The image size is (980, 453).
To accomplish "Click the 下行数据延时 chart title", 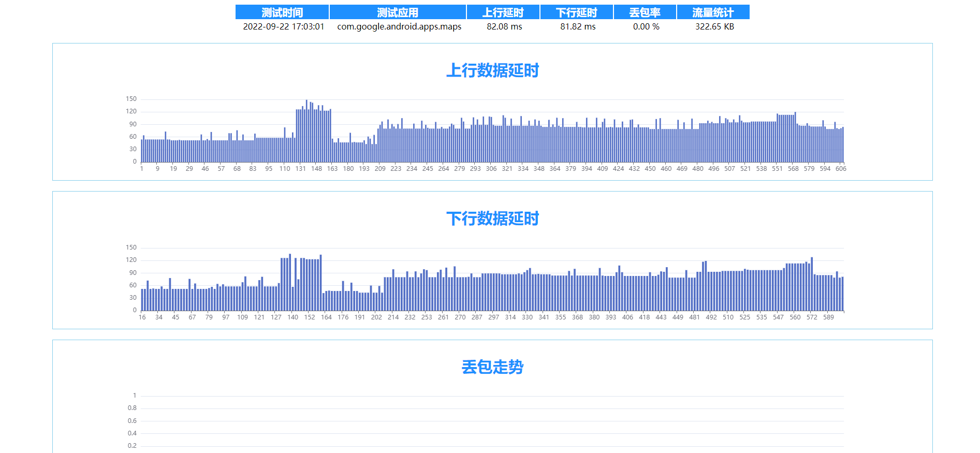I will point(492,218).
